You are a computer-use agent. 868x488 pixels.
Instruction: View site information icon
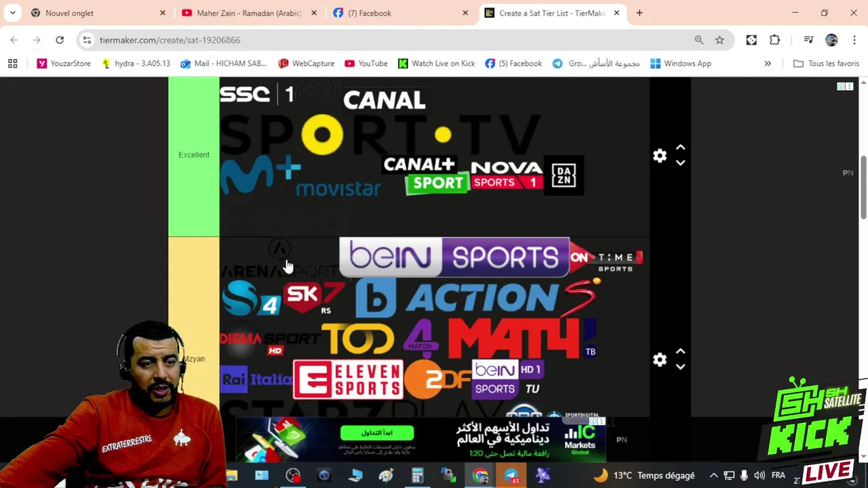(x=87, y=40)
